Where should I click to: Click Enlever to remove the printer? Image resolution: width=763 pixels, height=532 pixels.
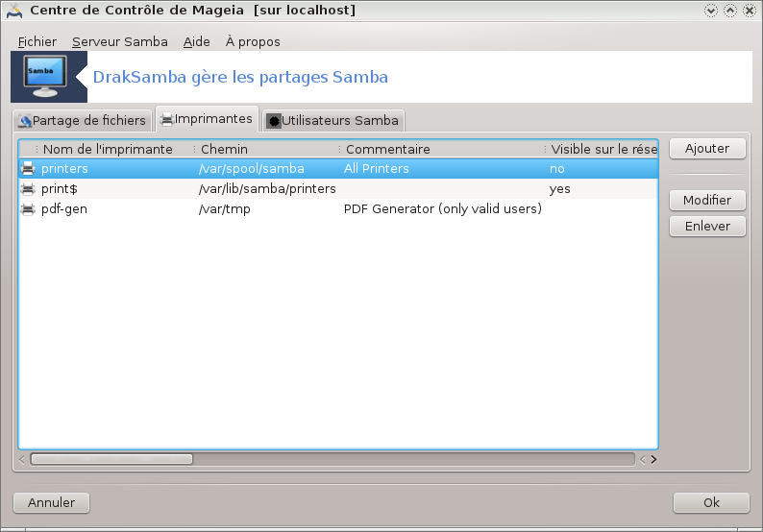pos(707,227)
